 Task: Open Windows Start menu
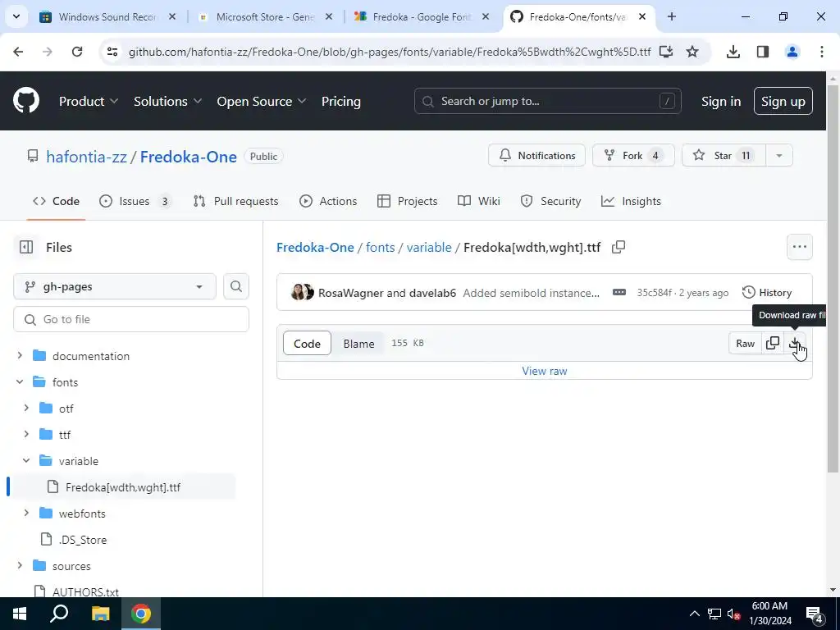[x=20, y=614]
